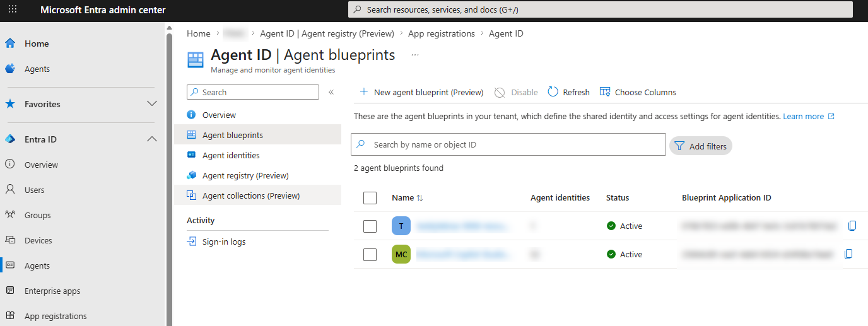This screenshot has height=326, width=868.
Task: Open the Agent identities menu item
Action: click(231, 155)
